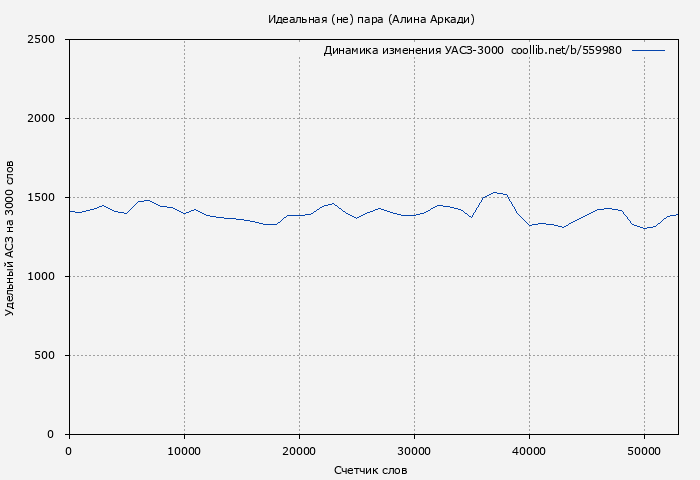Select the horizontal axis label "Счетчик слов"
The height and width of the screenshot is (480, 700).
pos(371,470)
